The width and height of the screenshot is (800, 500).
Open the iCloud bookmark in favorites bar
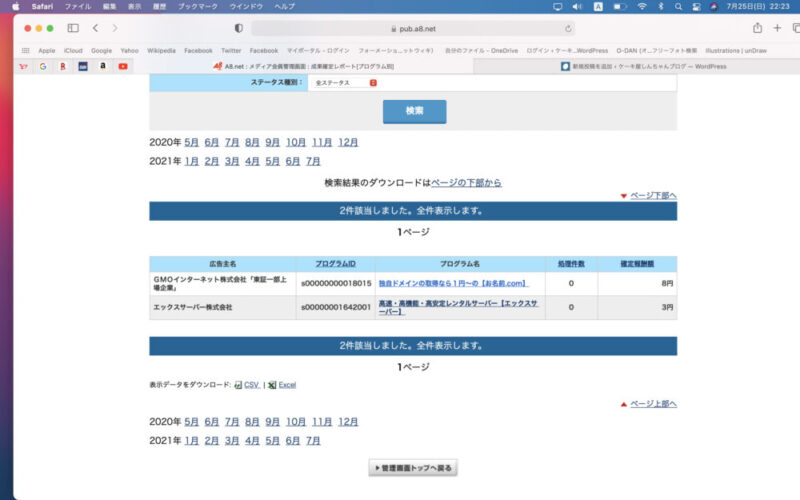73,51
